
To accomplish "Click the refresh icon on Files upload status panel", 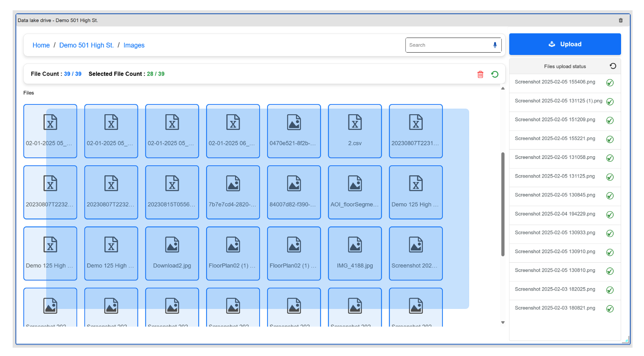I will tap(613, 66).
